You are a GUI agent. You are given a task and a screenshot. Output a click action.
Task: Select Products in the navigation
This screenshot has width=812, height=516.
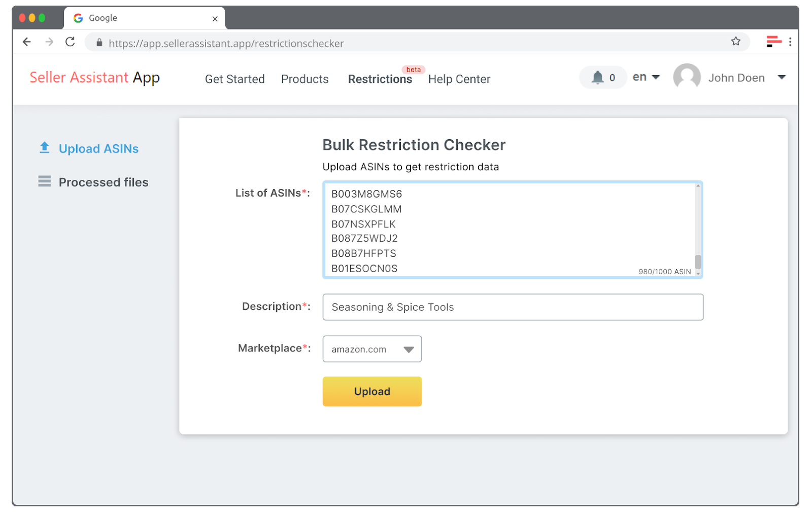[x=304, y=79]
